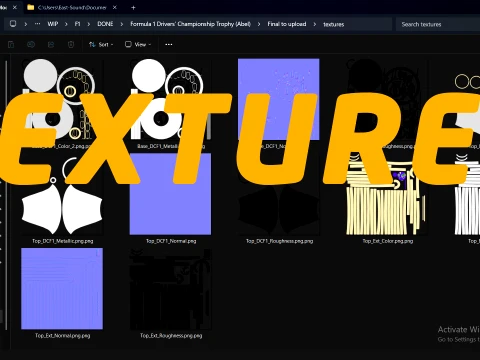The height and width of the screenshot is (360, 480).
Task: Expand the chevron right of the monitor icon
Action: tap(25, 24)
